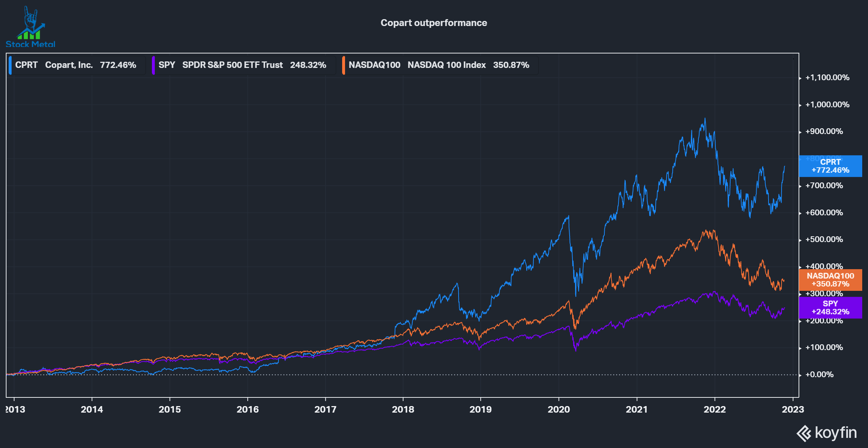Click the koyfin logo
Screen dimensions: 868x448
click(x=827, y=433)
